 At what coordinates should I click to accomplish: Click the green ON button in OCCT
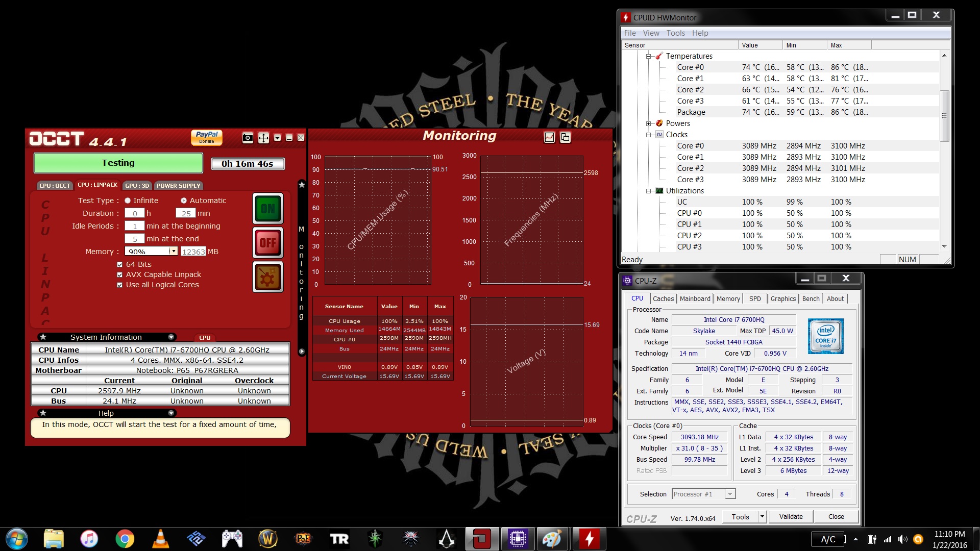[267, 209]
